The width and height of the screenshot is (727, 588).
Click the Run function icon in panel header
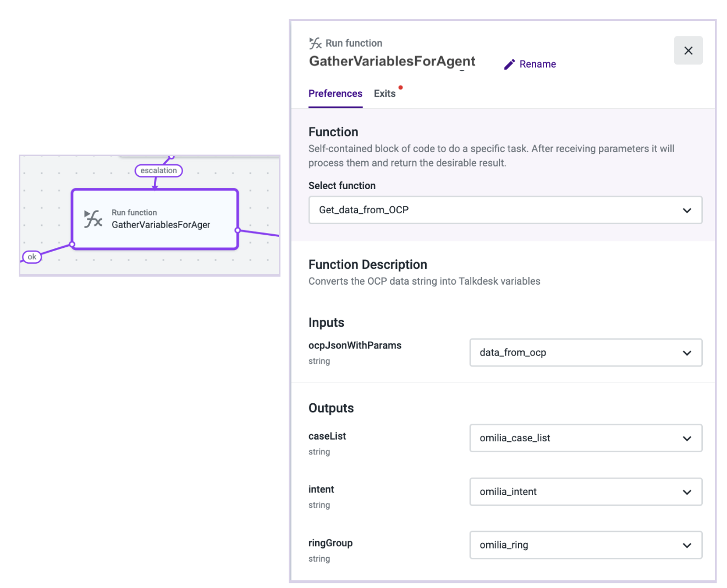pyautogui.click(x=315, y=43)
